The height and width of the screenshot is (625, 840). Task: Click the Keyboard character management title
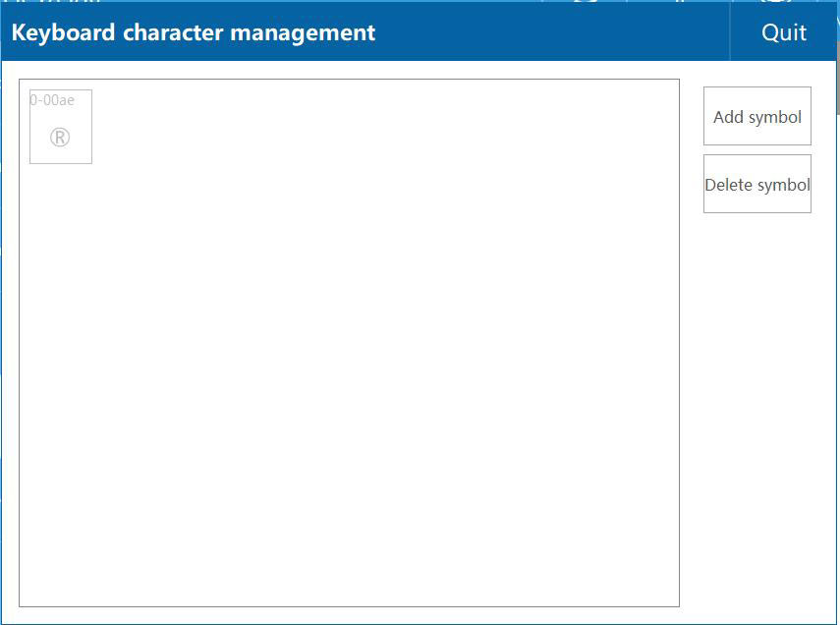(194, 32)
